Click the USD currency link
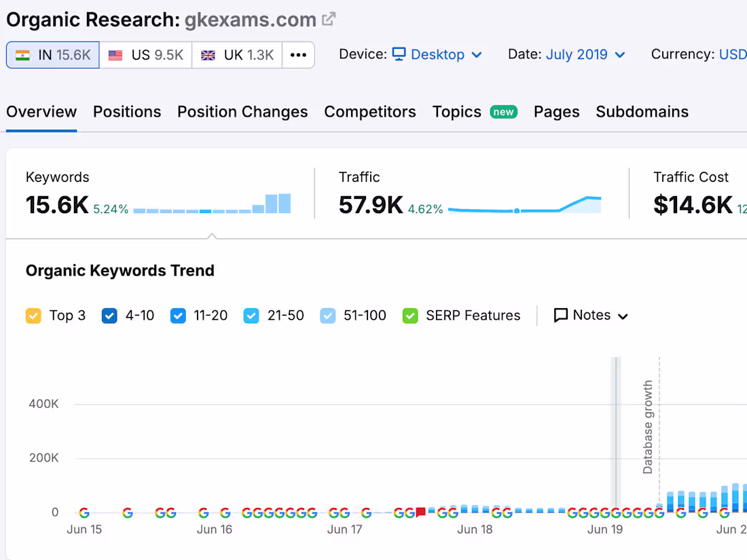 coord(733,54)
